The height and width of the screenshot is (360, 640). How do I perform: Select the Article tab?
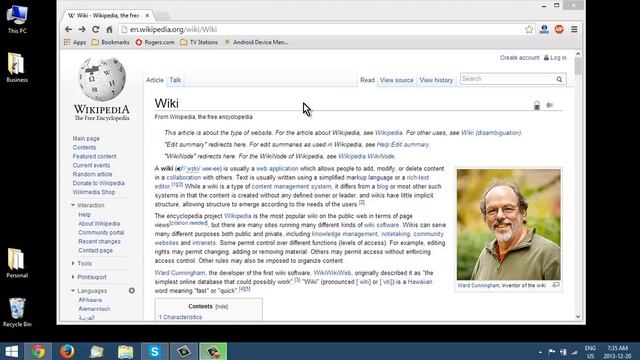[x=155, y=80]
